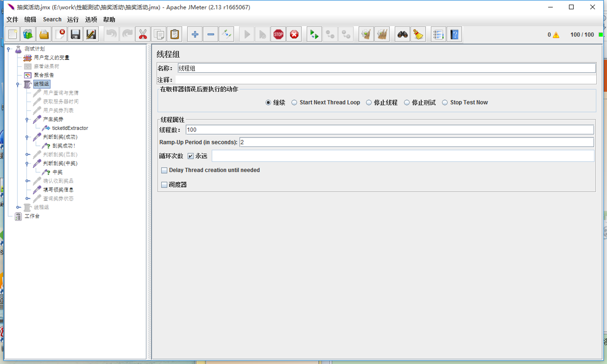Click the Ramp-Up Period input field
The image size is (607, 364).
416,142
